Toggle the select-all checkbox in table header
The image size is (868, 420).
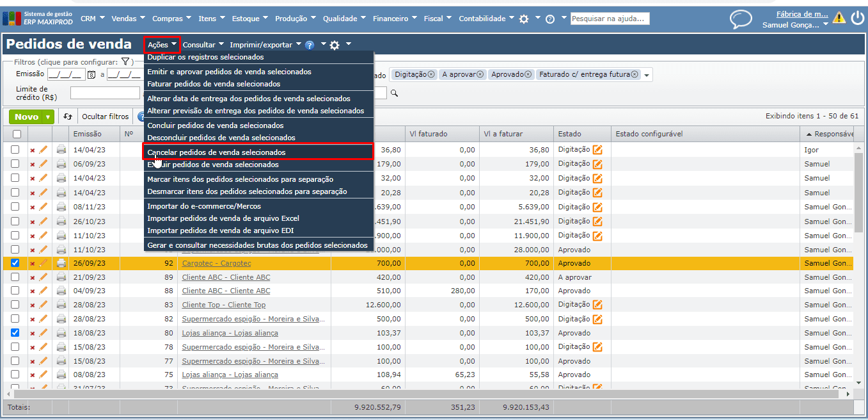click(17, 134)
